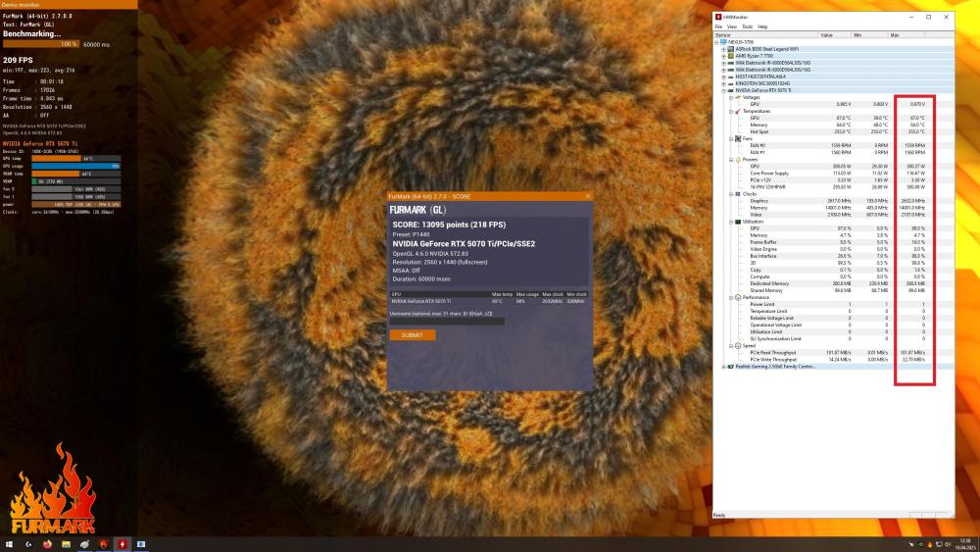Click the Voltages lightning icon
Screen dimensions: 980x552
[x=738, y=97]
